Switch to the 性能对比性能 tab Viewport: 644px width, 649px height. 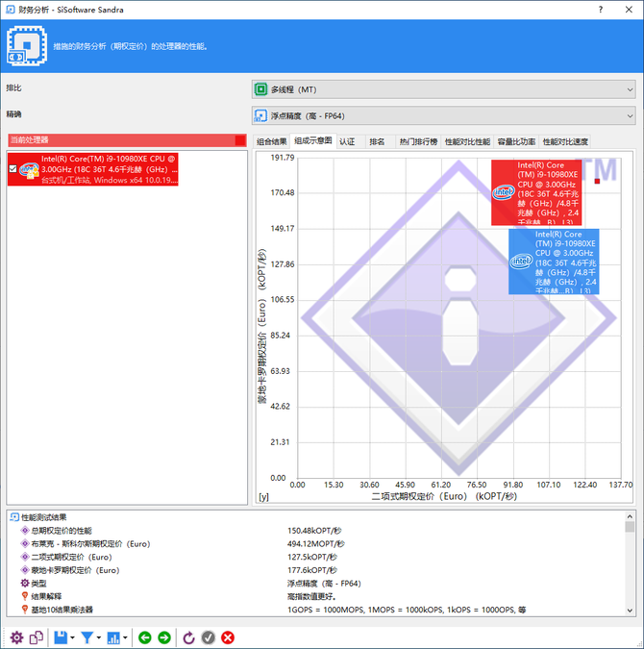467,142
